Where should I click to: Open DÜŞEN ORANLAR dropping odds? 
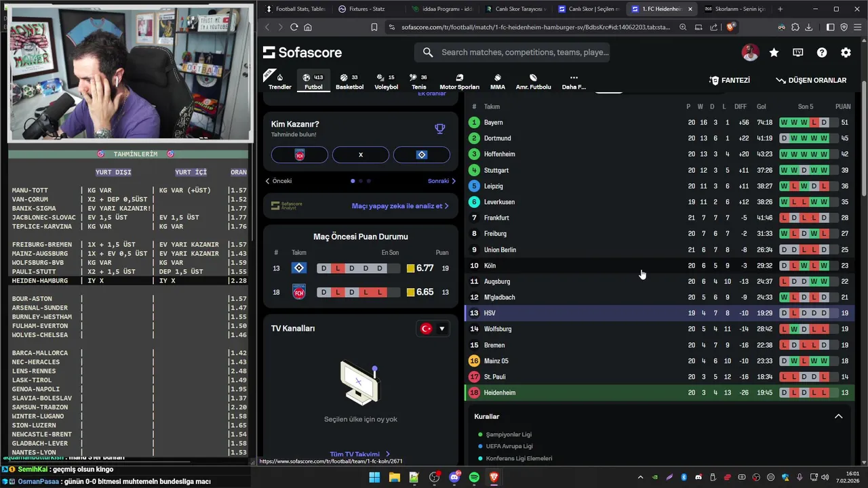[812, 80]
